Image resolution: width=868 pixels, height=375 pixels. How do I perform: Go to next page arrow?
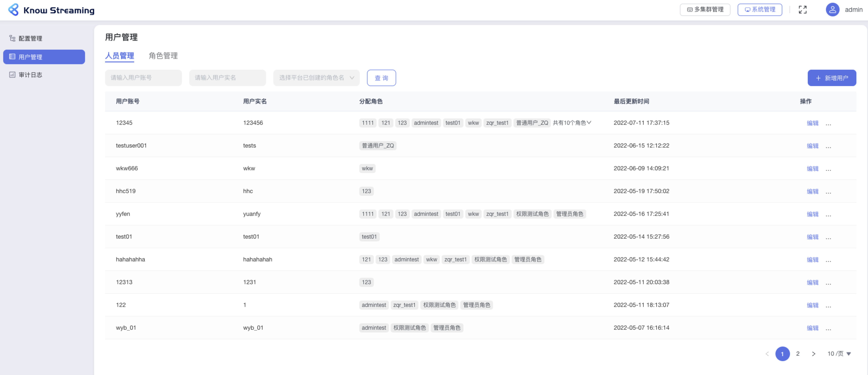click(x=813, y=354)
